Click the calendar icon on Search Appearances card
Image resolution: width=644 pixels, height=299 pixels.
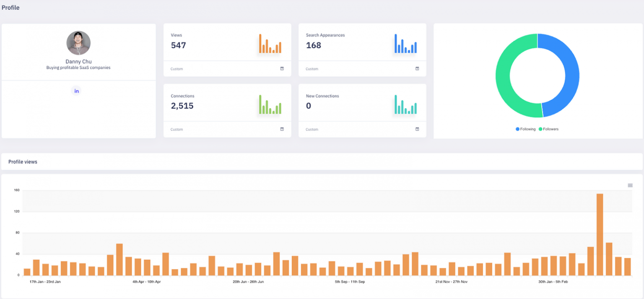417,68
